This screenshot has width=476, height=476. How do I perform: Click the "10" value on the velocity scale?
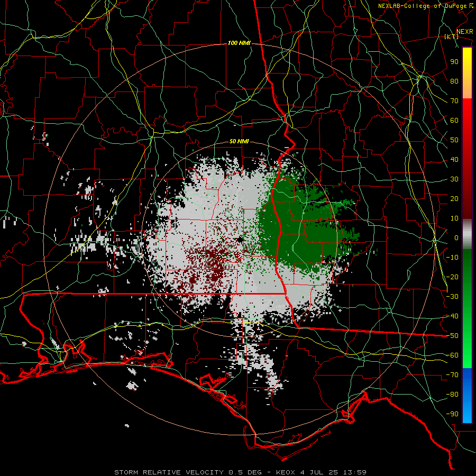[x=454, y=218]
